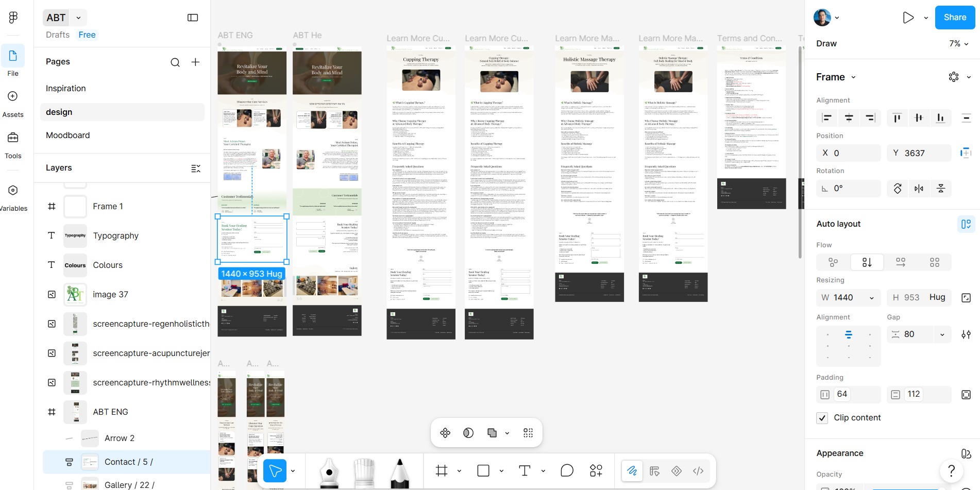Viewport: 980px width, 490px height.
Task: Open help question mark button
Action: [x=952, y=470]
